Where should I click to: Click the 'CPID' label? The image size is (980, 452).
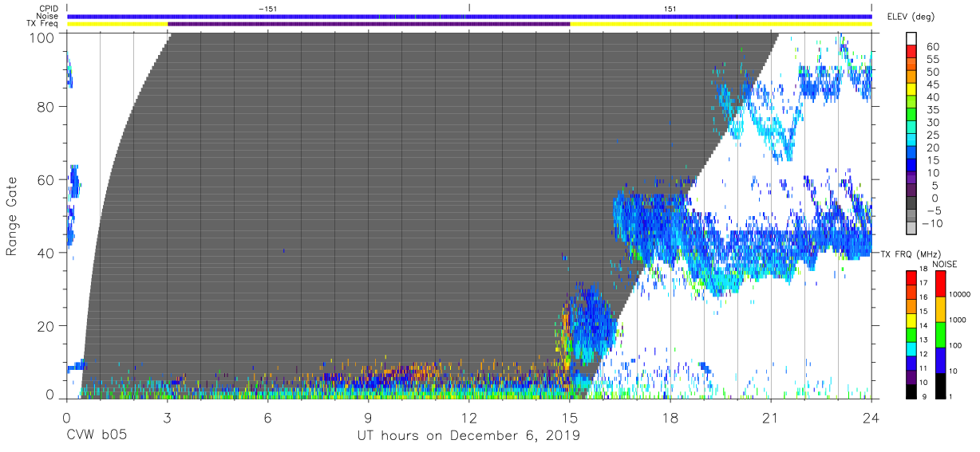point(49,8)
